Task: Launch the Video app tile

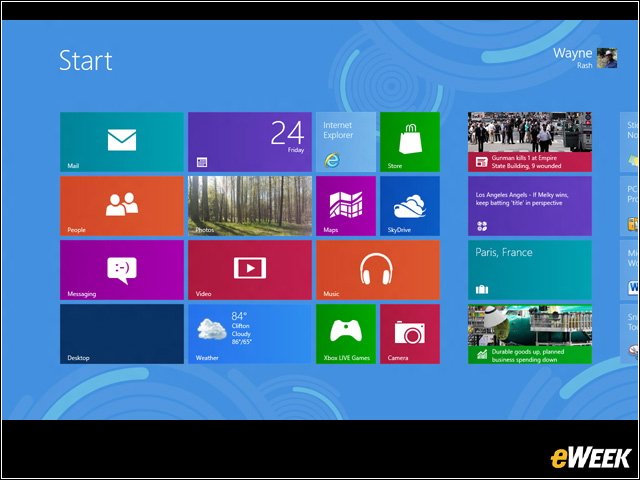Action: (x=249, y=269)
